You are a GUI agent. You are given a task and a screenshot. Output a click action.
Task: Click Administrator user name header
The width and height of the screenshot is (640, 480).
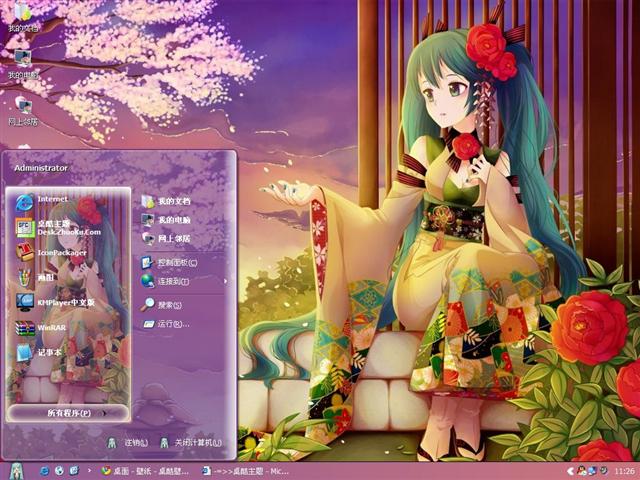41,168
